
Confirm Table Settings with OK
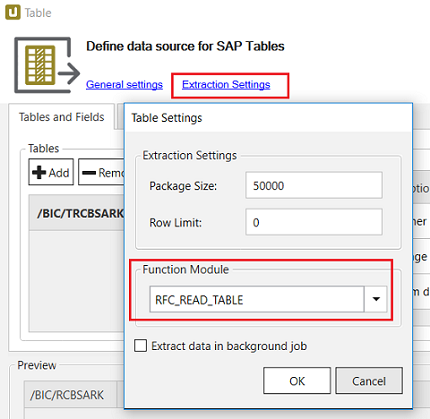click(297, 381)
